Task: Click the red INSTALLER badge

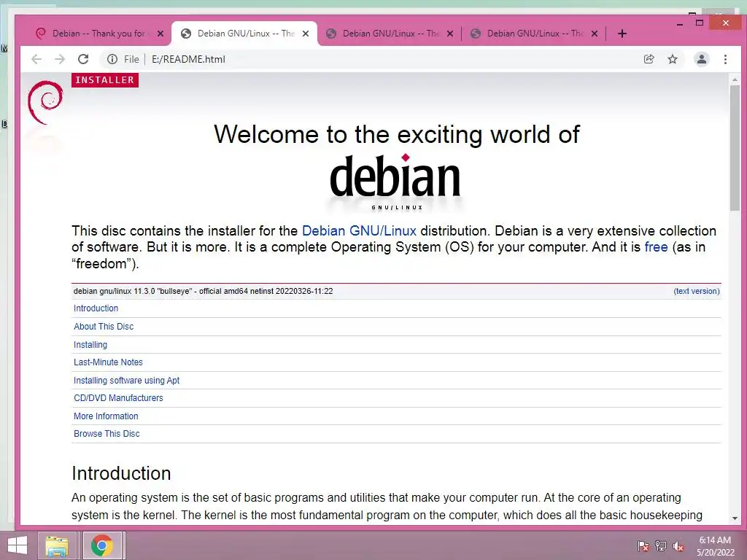Action: (x=105, y=80)
